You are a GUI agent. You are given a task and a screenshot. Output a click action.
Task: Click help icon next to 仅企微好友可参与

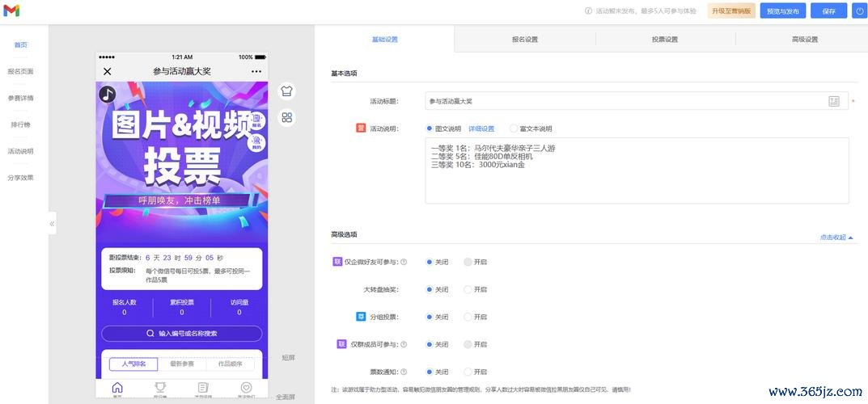coord(404,262)
